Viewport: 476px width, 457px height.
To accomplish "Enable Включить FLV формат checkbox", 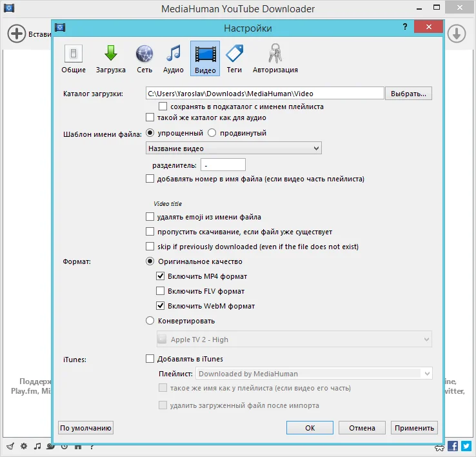I will (160, 291).
